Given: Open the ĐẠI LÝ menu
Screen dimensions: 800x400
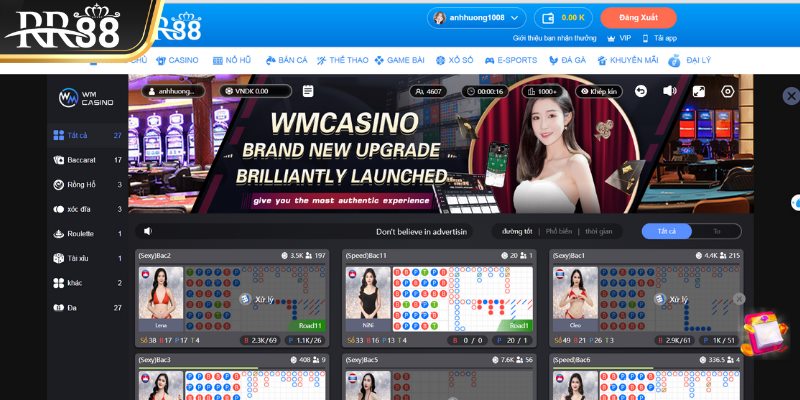Looking at the screenshot, I should (x=689, y=61).
